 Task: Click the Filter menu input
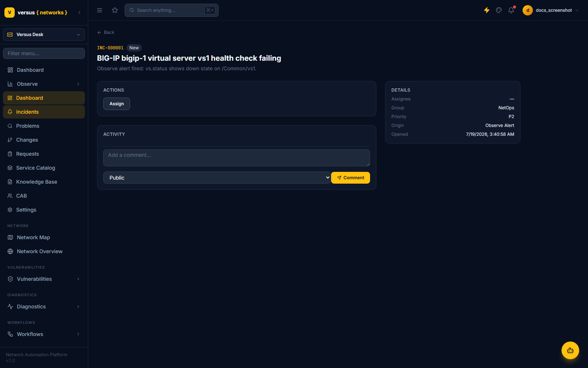coord(44,53)
